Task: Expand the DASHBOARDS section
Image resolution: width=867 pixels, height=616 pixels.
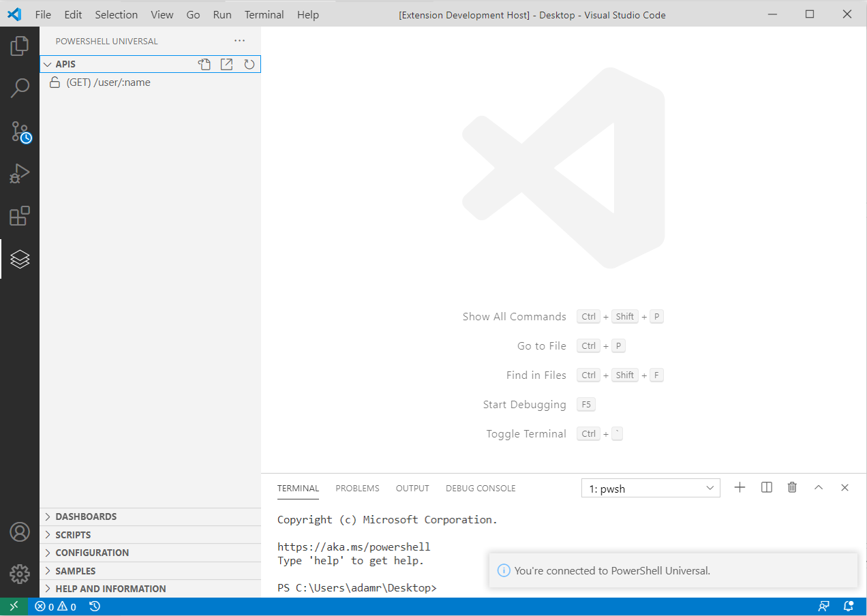Action: pyautogui.click(x=150, y=517)
